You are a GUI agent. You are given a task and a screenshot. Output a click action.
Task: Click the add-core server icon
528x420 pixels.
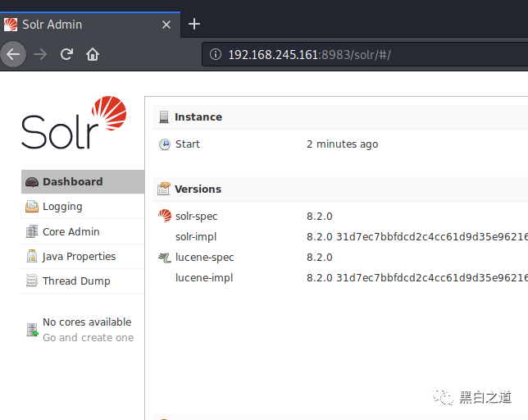point(32,330)
